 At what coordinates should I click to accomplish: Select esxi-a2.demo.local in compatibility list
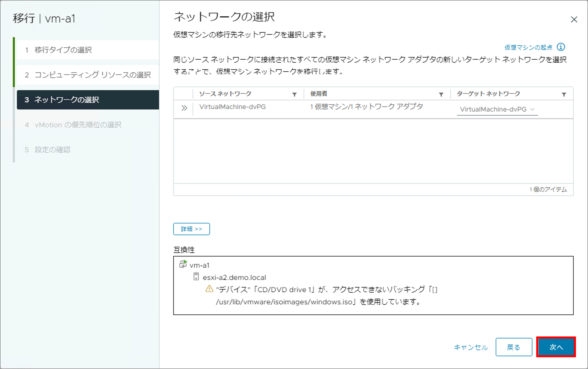(x=234, y=277)
